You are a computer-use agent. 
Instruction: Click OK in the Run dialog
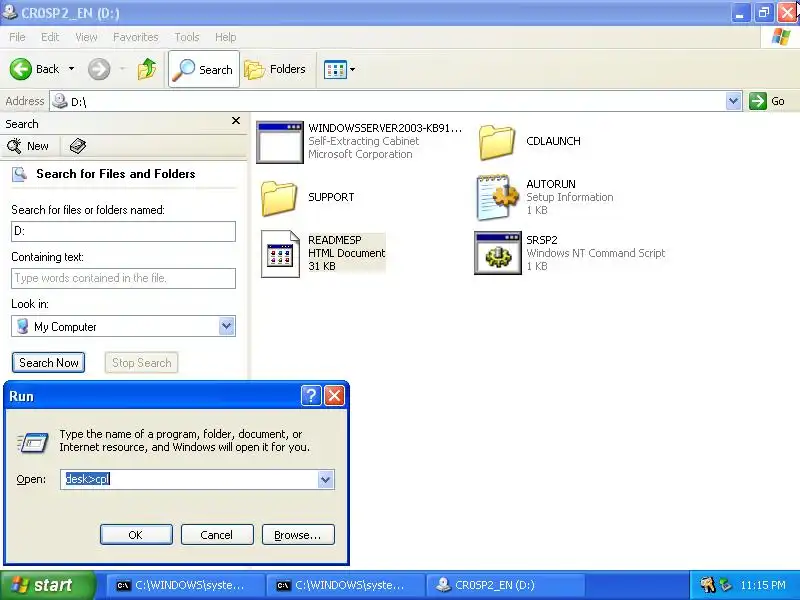(x=136, y=535)
